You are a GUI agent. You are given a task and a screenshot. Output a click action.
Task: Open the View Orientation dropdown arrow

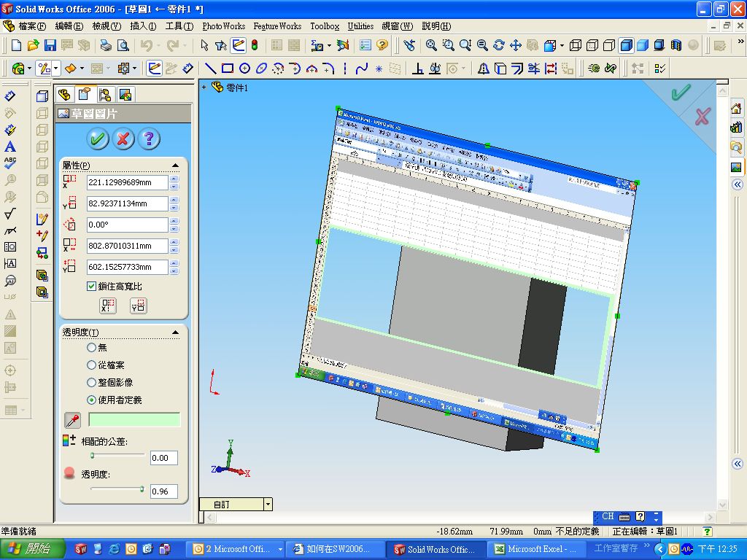pos(562,45)
